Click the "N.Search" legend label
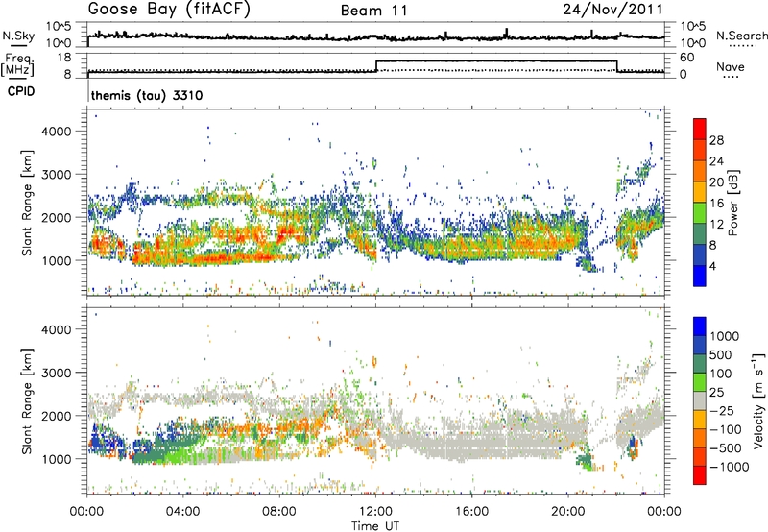This screenshot has width=768, height=532. (741, 36)
